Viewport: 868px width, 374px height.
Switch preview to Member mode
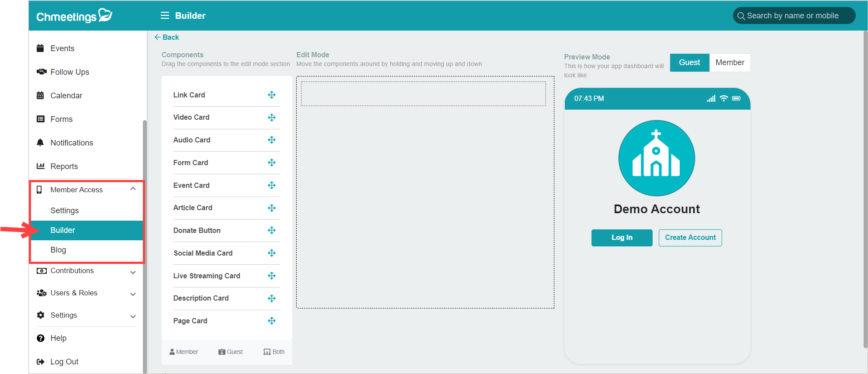click(730, 62)
